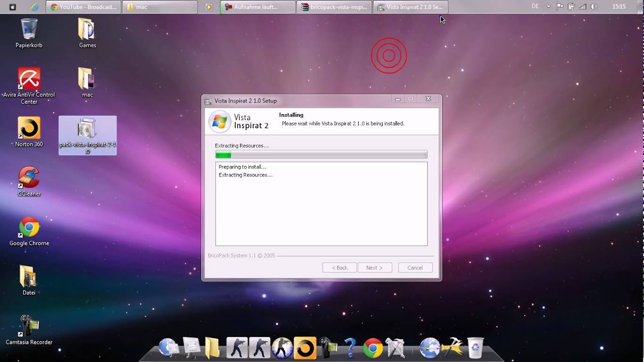644x362 pixels.
Task: Click the "Installing" heading text
Action: pyautogui.click(x=291, y=115)
